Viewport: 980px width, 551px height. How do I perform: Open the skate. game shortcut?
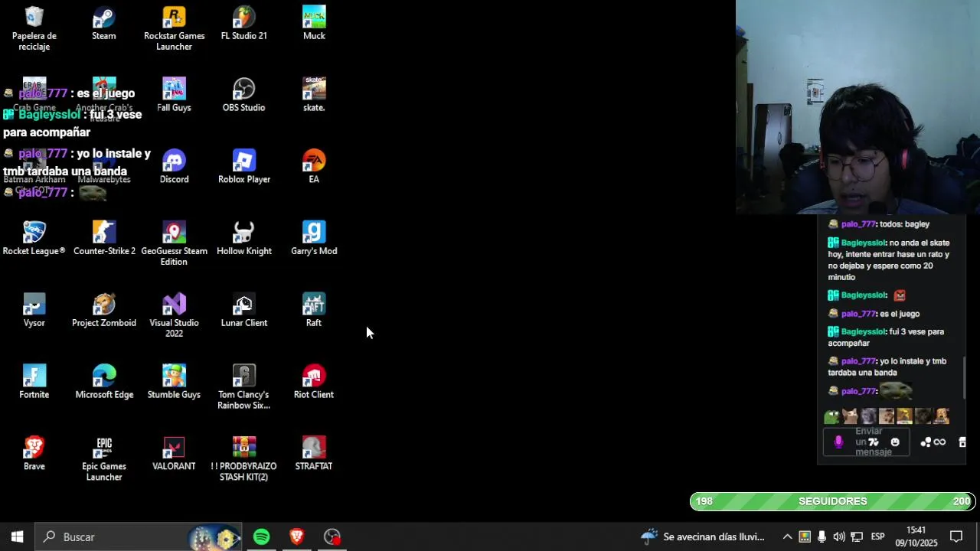[314, 95]
